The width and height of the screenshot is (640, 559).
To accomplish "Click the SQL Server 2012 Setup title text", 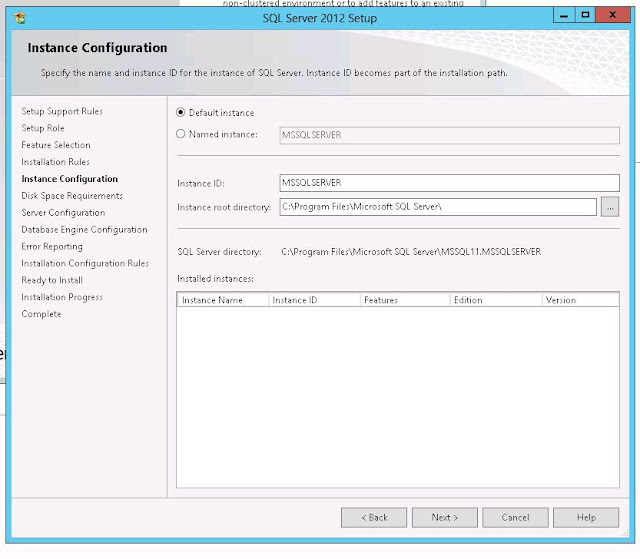I will click(320, 18).
